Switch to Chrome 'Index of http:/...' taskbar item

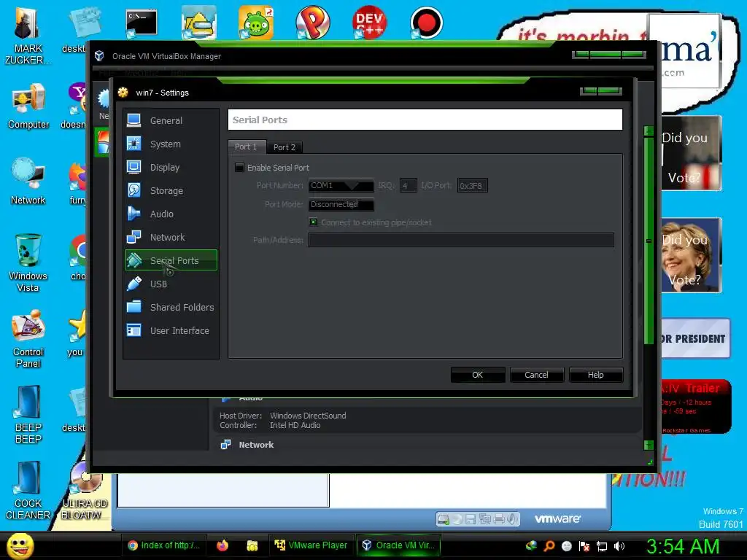pos(164,545)
